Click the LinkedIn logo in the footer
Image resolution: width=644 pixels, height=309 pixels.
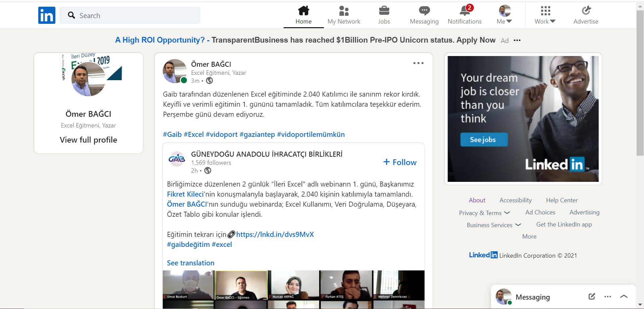[x=483, y=255]
